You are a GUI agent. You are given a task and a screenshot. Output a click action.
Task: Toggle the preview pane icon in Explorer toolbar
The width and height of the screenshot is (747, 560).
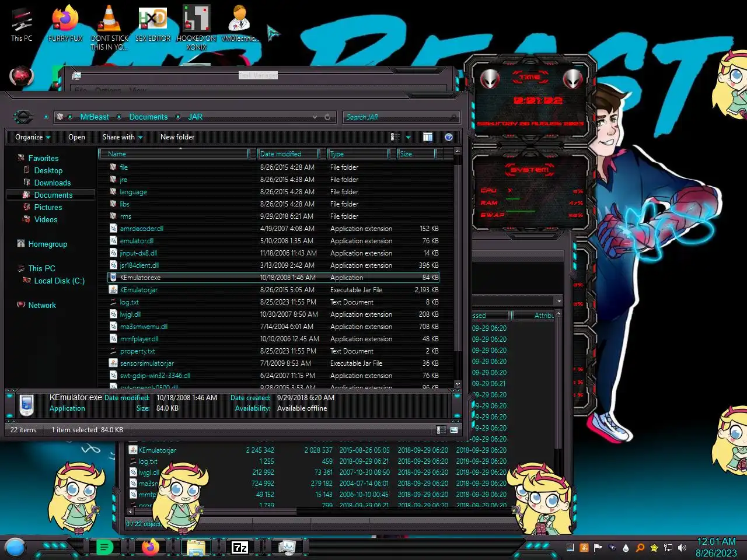428,137
